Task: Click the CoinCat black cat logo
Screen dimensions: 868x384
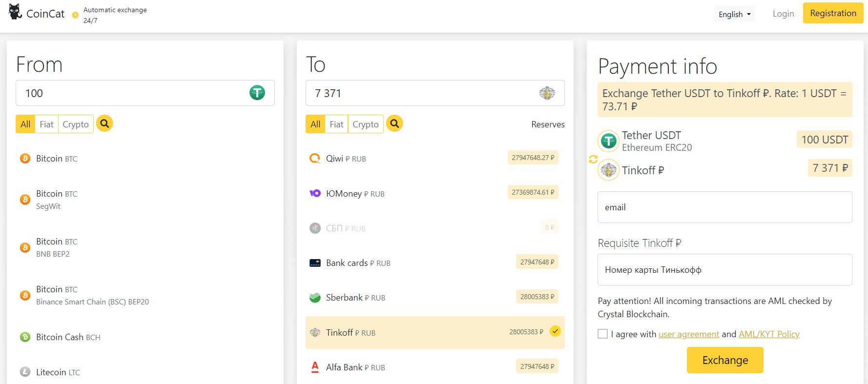Action: (15, 12)
